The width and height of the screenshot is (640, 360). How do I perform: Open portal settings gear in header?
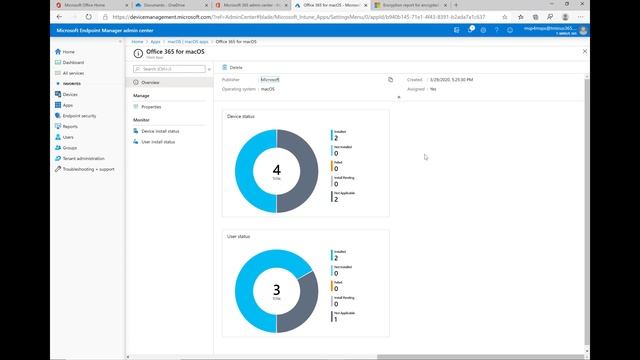(x=483, y=30)
